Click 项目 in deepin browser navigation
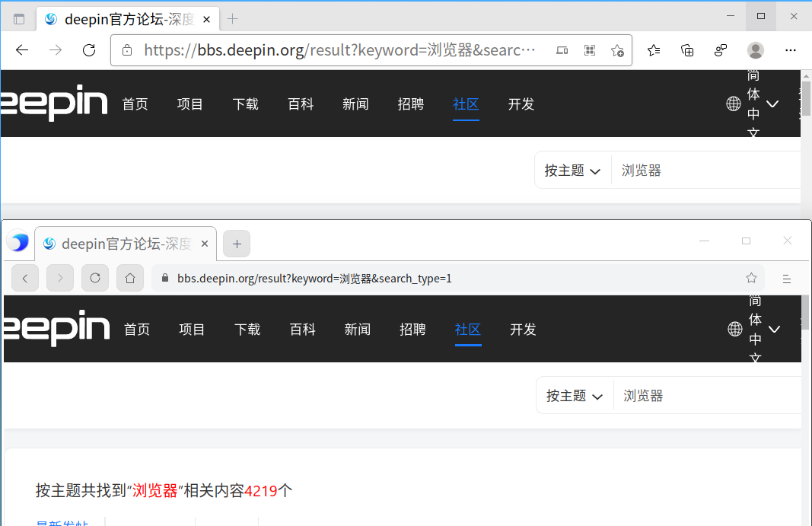 coord(192,330)
